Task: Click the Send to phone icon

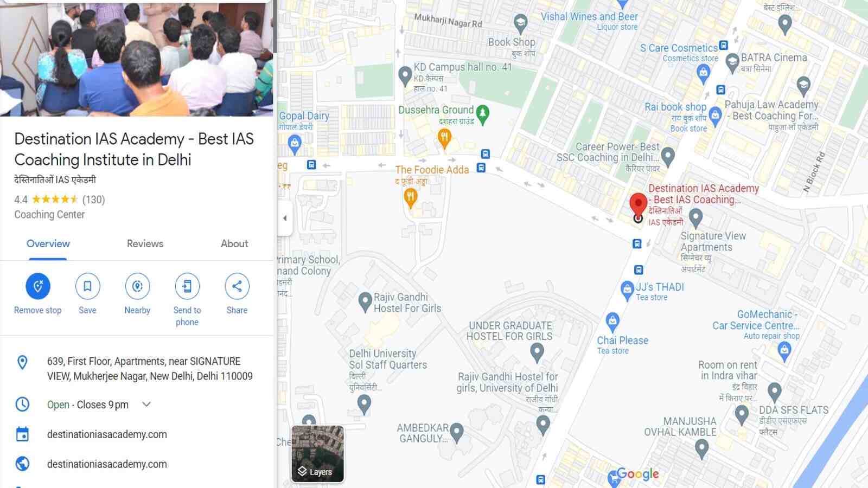Action: [187, 286]
